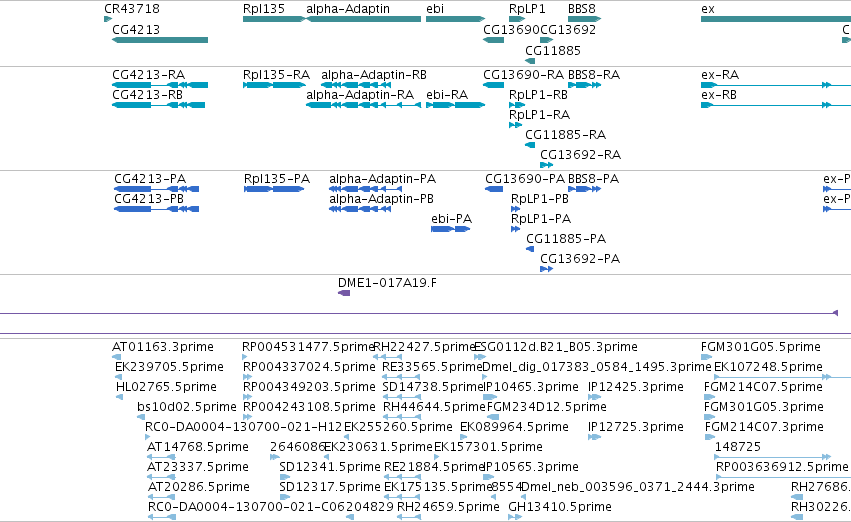The width and height of the screenshot is (851, 522).
Task: Select the RpLP1-RA transcript label
Action: click(x=539, y=114)
